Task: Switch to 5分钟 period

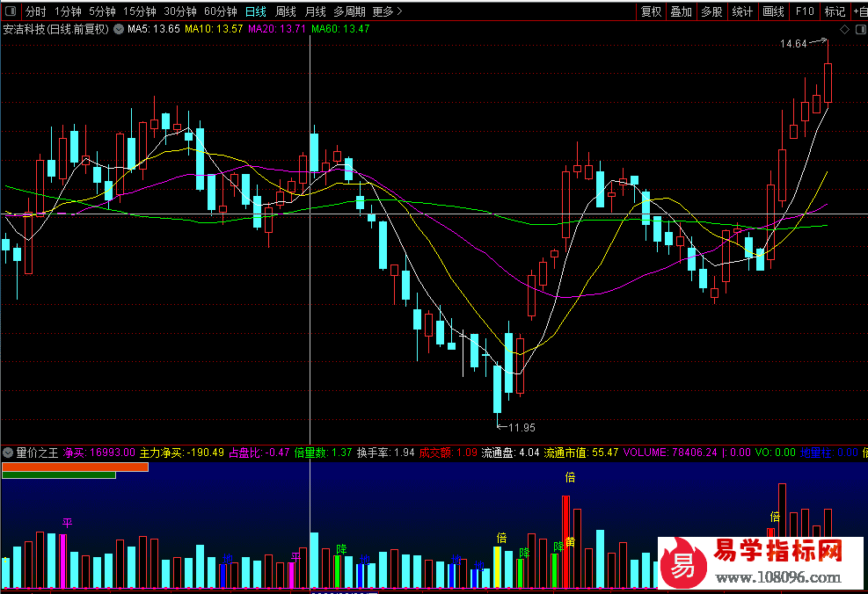Action: point(102,11)
